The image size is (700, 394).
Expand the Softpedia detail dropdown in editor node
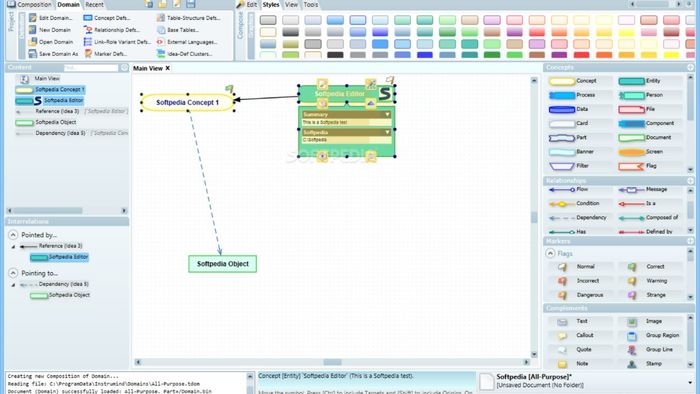coord(387,133)
